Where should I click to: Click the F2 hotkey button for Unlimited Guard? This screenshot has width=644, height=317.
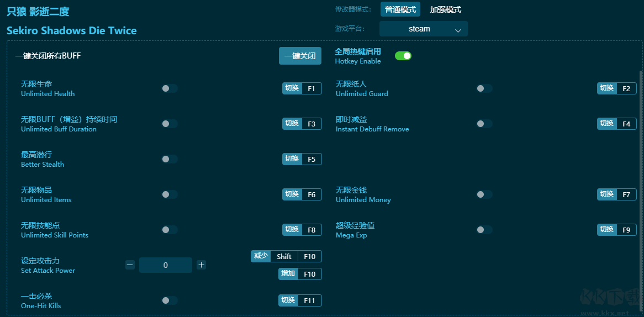click(x=617, y=88)
